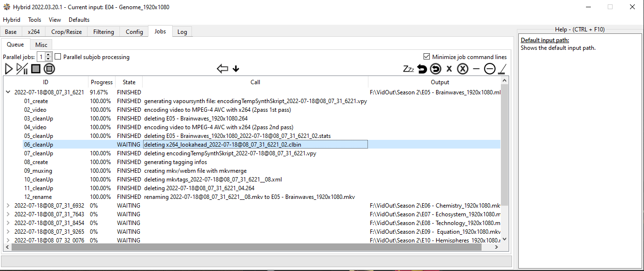Stop current job with square icon

click(x=36, y=69)
